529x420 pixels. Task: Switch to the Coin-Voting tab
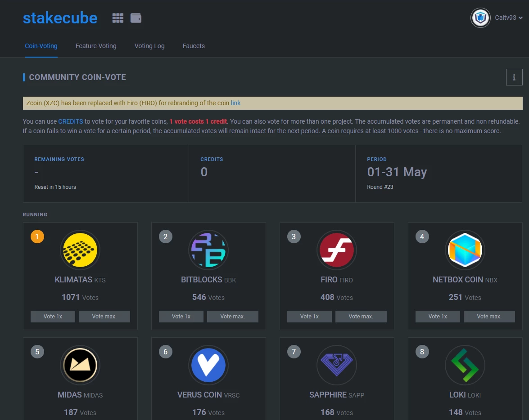(x=41, y=46)
